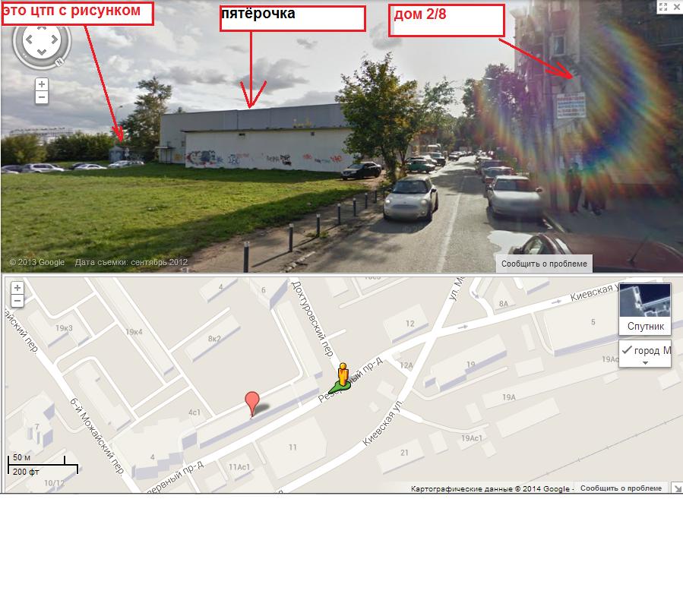The image size is (683, 616).
Task: Select the yellow Pegman on the map
Action: [343, 375]
